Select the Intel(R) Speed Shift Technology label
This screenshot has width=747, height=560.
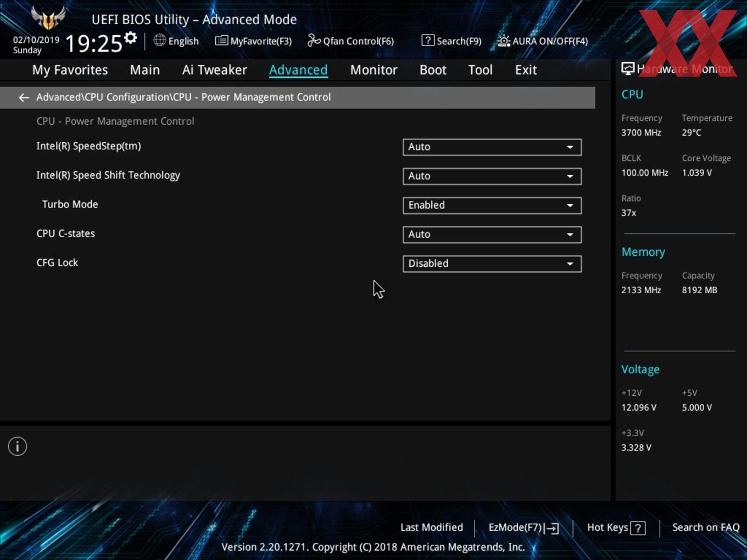tap(108, 175)
